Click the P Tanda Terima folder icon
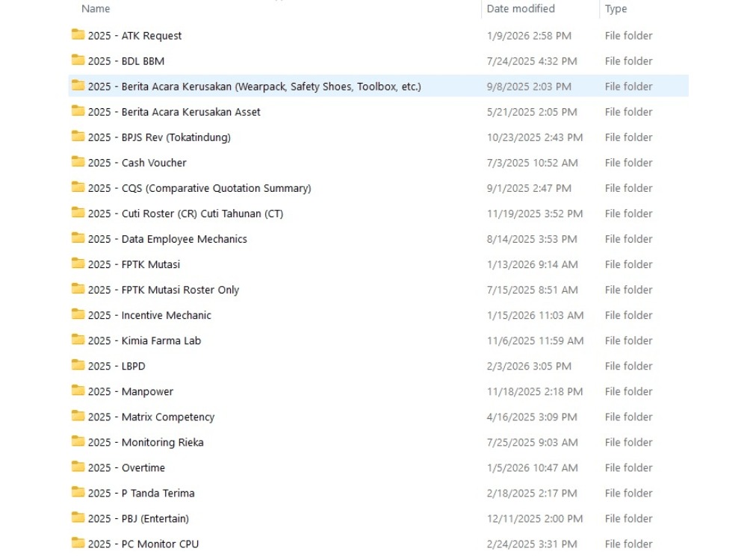Image resolution: width=747 pixels, height=560 pixels. pyautogui.click(x=78, y=492)
